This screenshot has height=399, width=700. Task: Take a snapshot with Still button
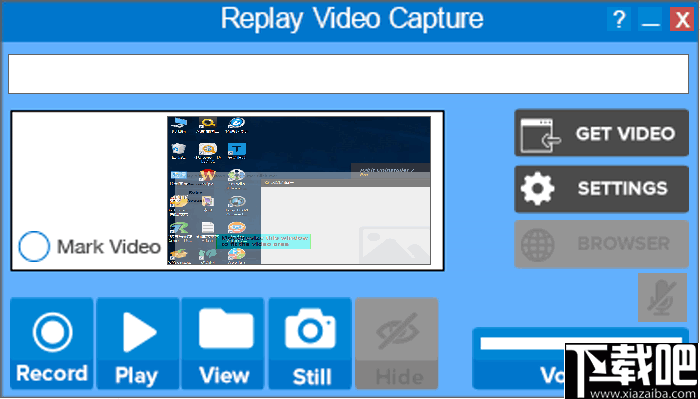(310, 343)
